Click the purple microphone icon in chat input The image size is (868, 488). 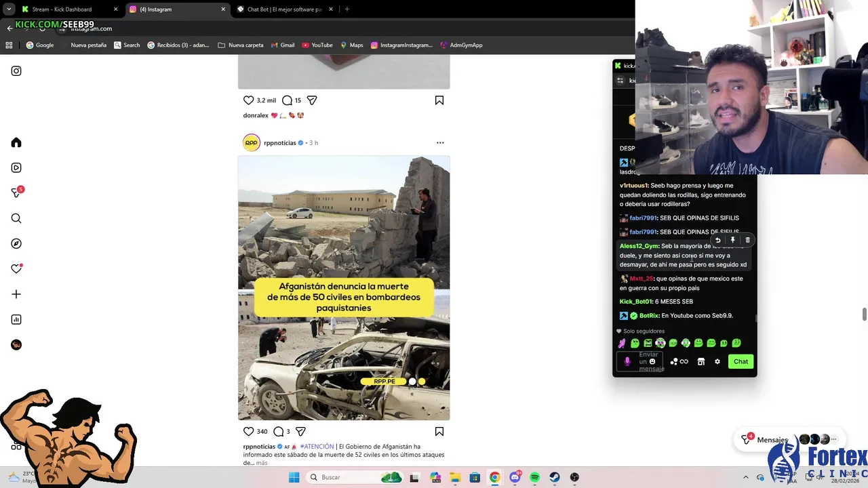point(627,361)
